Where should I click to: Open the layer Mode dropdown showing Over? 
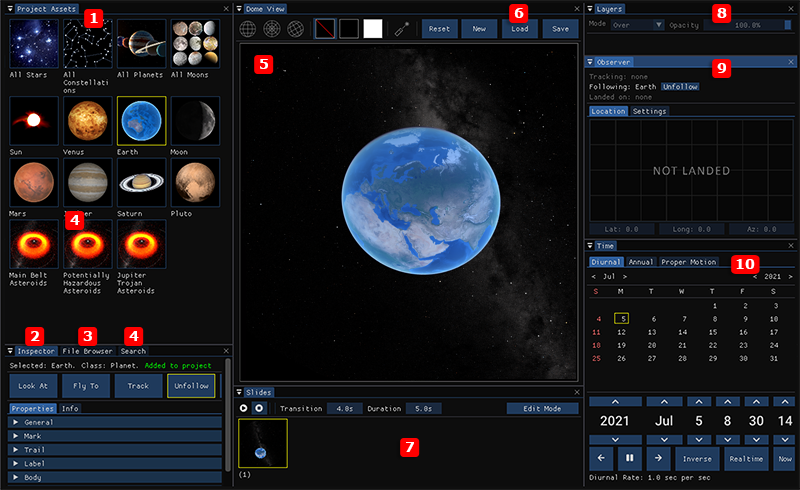(637, 24)
